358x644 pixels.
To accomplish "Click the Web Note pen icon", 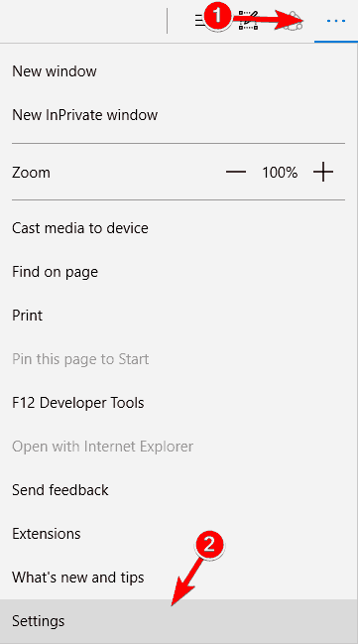I will click(x=248, y=21).
